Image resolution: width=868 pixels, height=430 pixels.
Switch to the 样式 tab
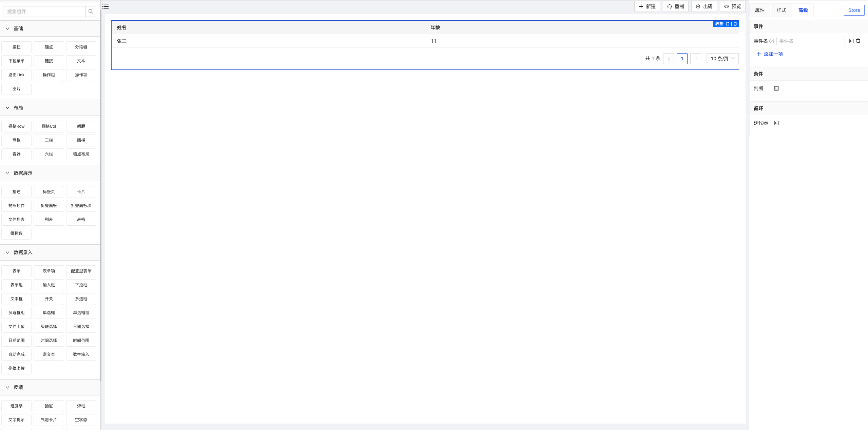click(x=781, y=10)
